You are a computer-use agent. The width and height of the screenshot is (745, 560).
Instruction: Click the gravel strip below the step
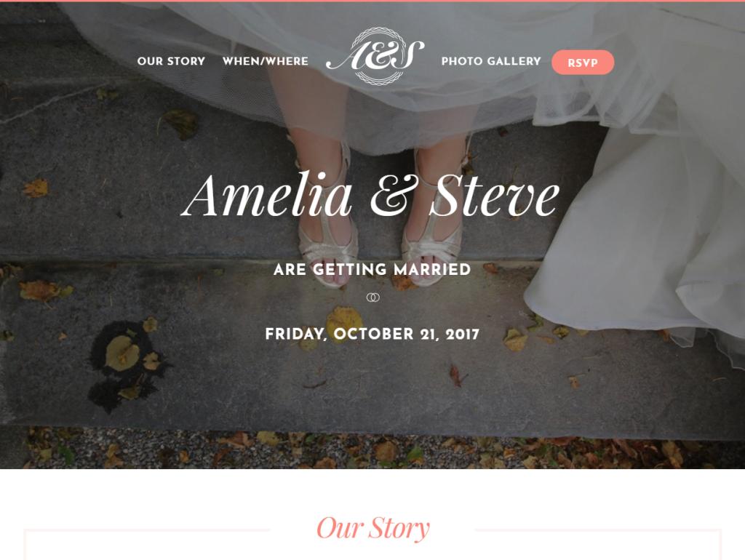point(372,447)
